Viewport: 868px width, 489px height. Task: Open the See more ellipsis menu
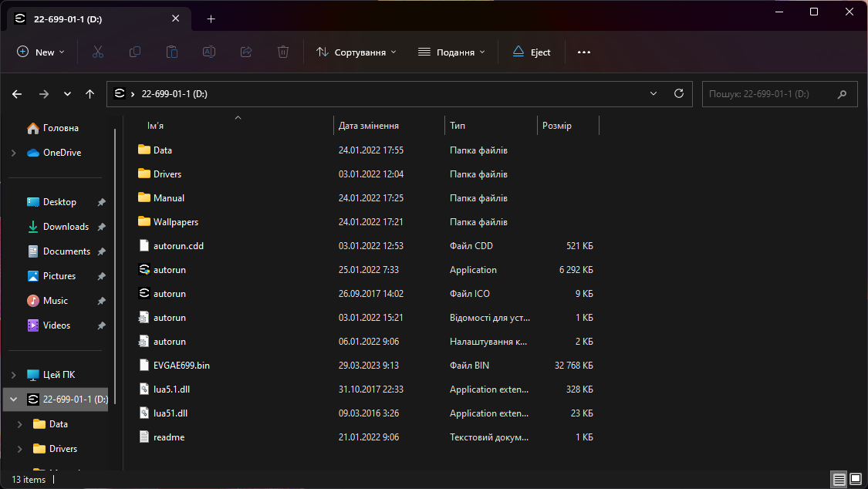point(583,52)
